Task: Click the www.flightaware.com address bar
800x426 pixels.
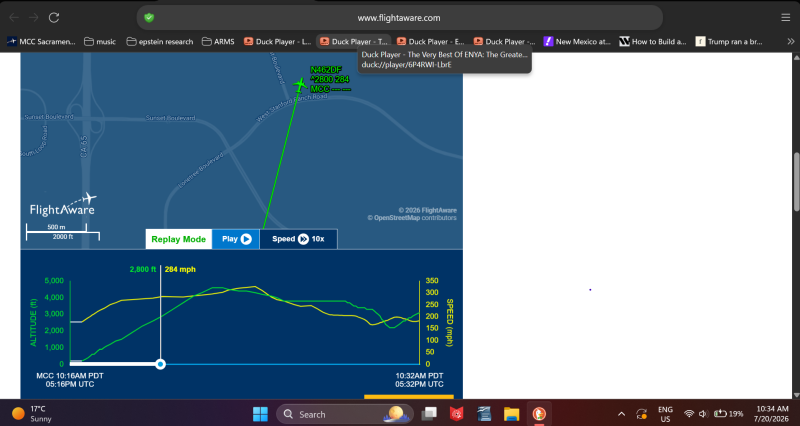Action: click(399, 18)
